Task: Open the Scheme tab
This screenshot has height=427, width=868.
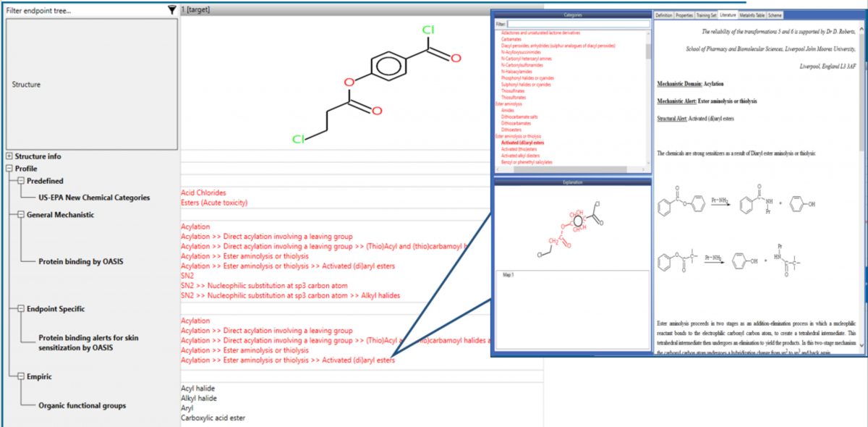Action: coord(775,15)
